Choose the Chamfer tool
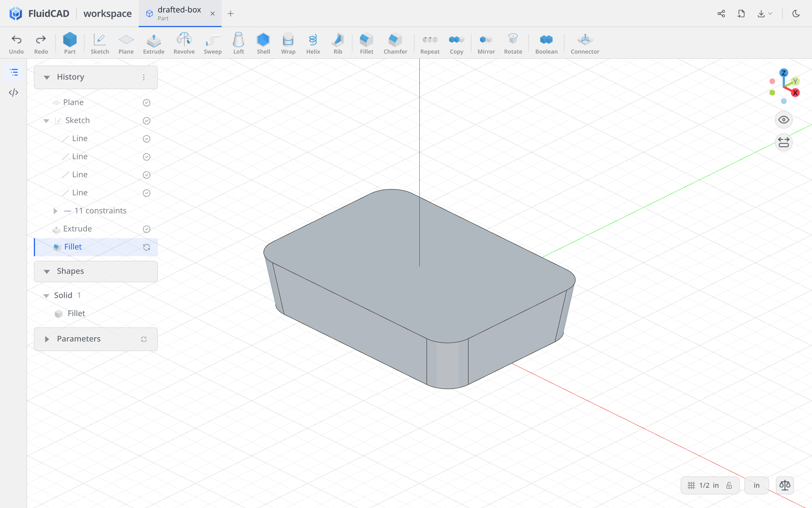The width and height of the screenshot is (812, 508). 395,44
